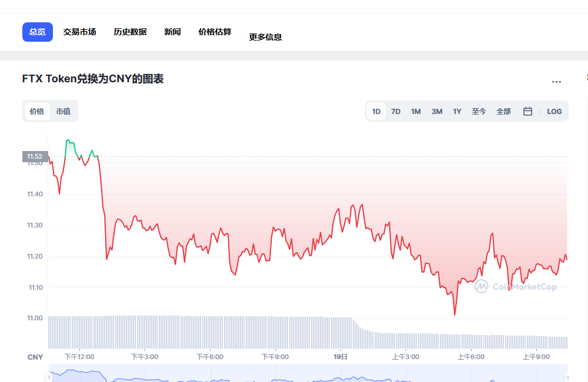Click the 上午9:00 time axis label
Image resolution: width=588 pixels, height=382 pixels.
pos(536,357)
